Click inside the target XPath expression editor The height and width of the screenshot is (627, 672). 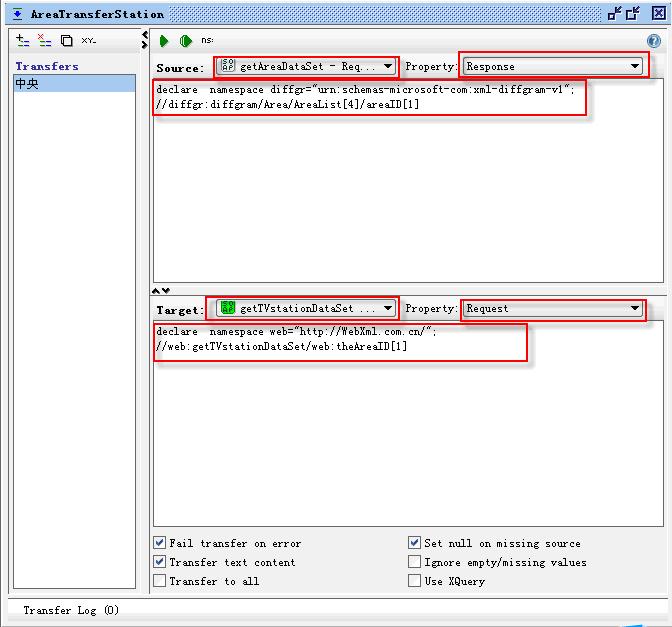pos(408,424)
